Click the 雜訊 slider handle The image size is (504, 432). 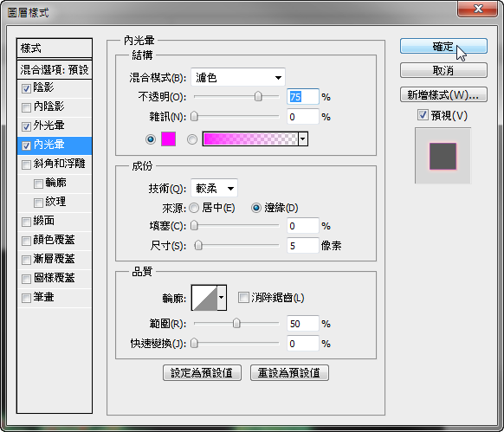point(194,116)
